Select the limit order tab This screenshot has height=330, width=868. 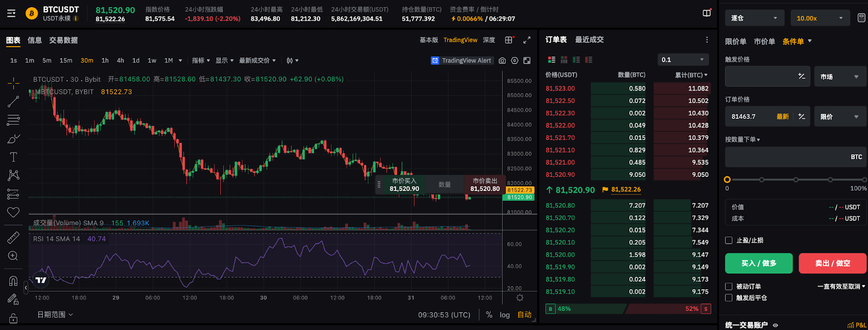tap(736, 42)
